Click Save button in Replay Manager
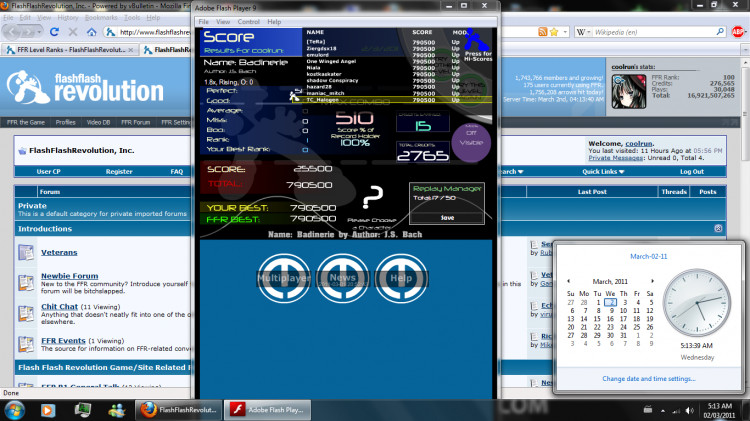 (x=447, y=218)
